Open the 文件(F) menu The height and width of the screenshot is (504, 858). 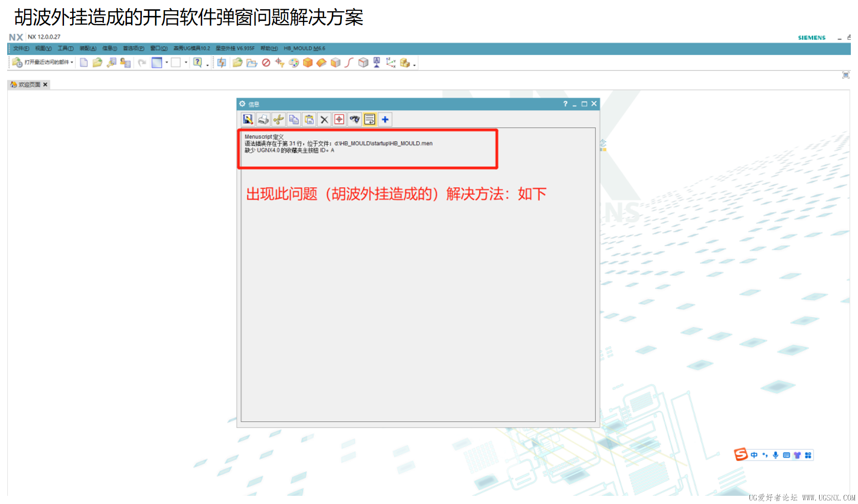coord(21,49)
